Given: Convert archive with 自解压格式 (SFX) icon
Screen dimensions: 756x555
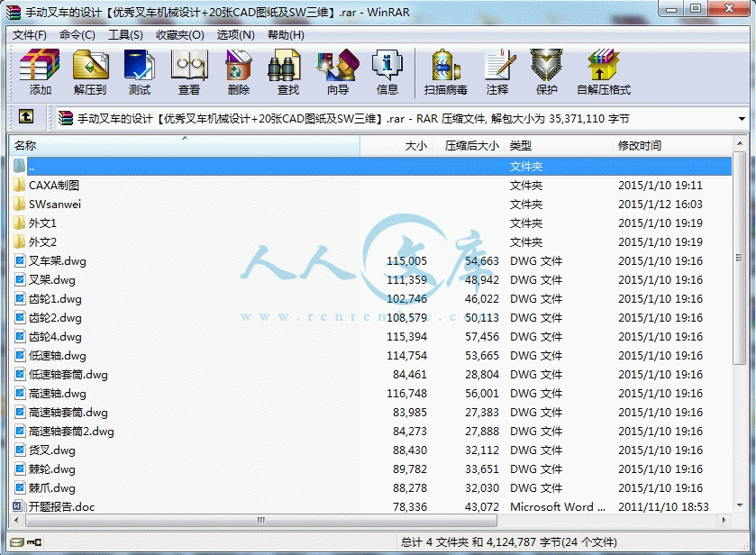Looking at the screenshot, I should coord(603,65).
